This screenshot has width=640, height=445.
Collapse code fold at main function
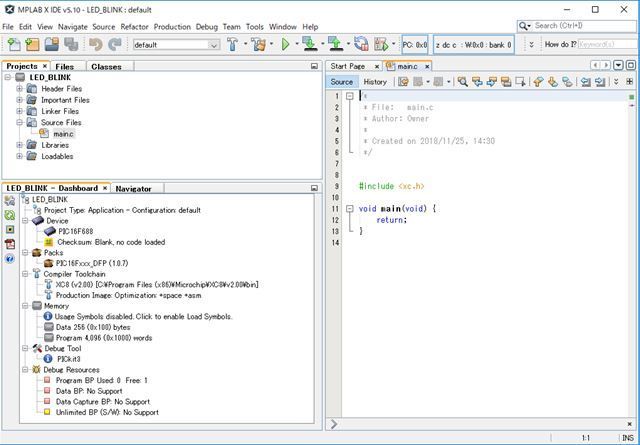coord(349,209)
